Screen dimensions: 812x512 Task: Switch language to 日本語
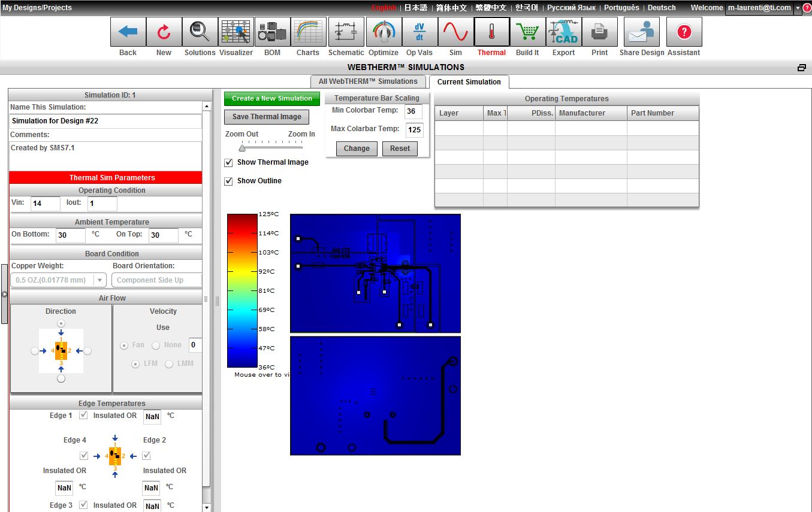[416, 8]
